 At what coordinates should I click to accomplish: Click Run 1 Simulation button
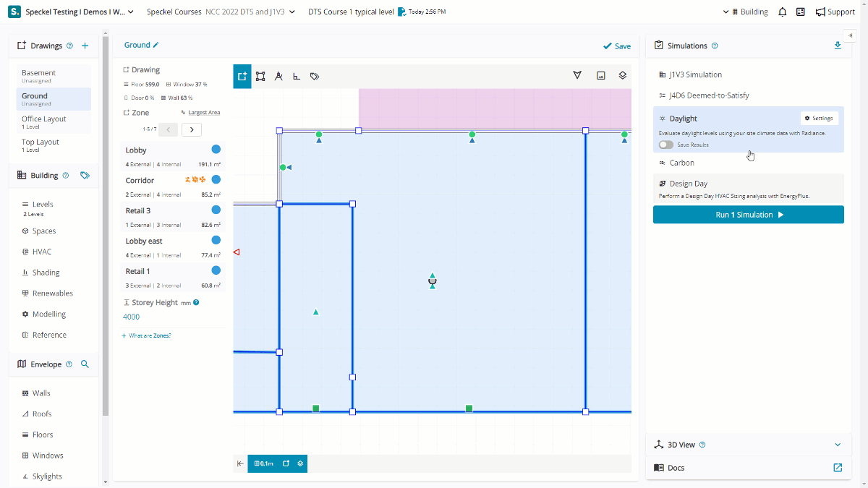[x=748, y=215]
